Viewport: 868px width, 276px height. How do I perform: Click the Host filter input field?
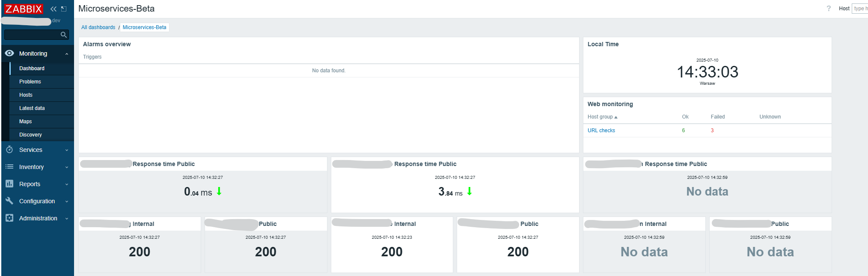click(x=859, y=9)
